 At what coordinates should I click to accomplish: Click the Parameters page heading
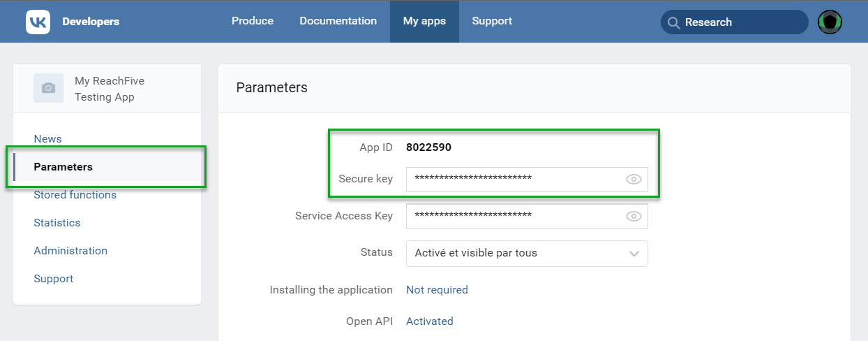(272, 87)
